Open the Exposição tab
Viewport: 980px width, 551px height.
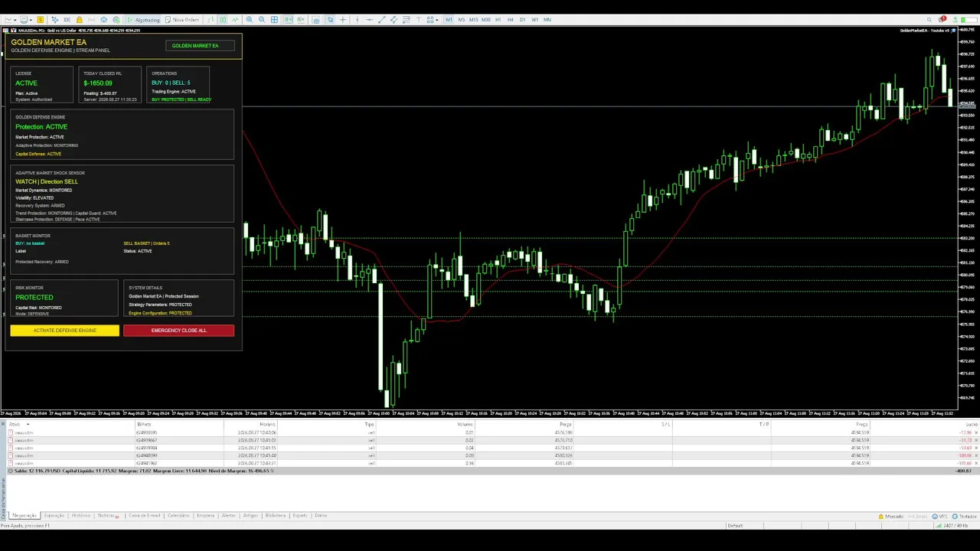pyautogui.click(x=54, y=516)
